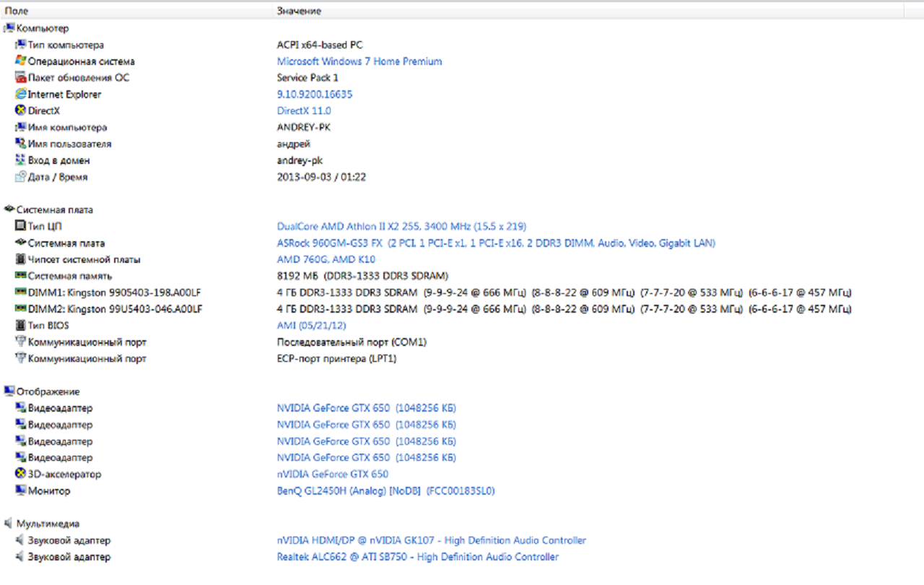Click the speaker icon in the nVIDIA HDMI/DP row
The width and height of the screenshot is (924, 585).
20,540
